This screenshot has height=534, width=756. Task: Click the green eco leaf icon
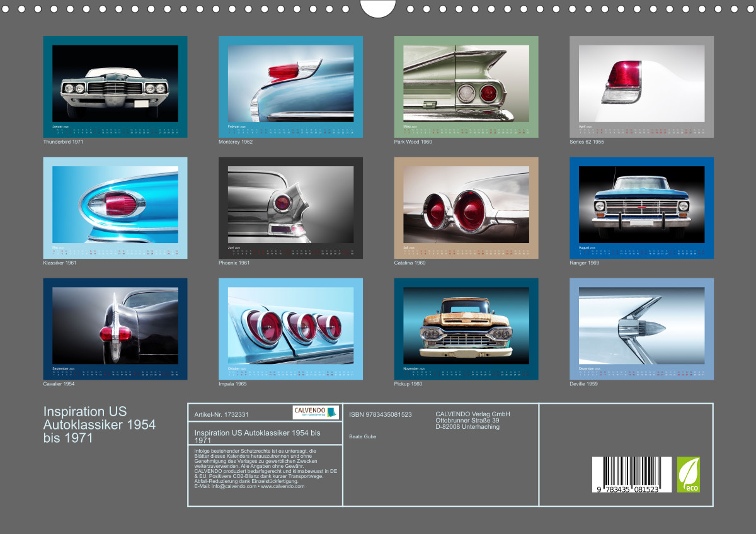pos(689,475)
